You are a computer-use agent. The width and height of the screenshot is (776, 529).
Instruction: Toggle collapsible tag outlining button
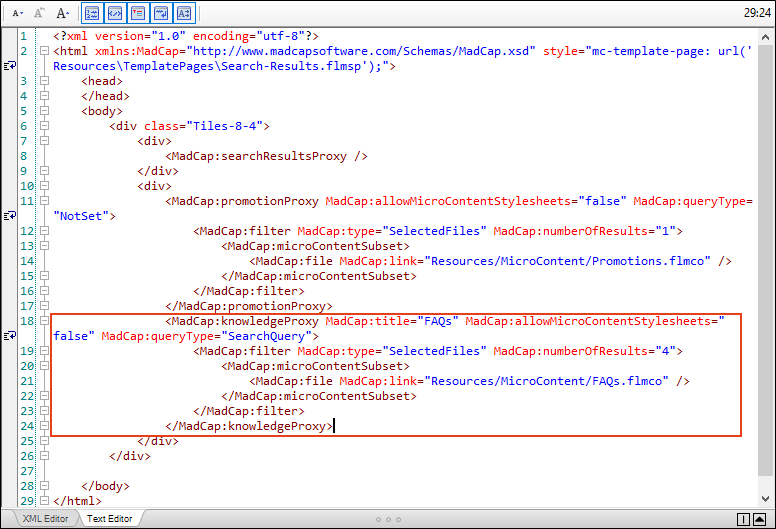click(x=138, y=13)
